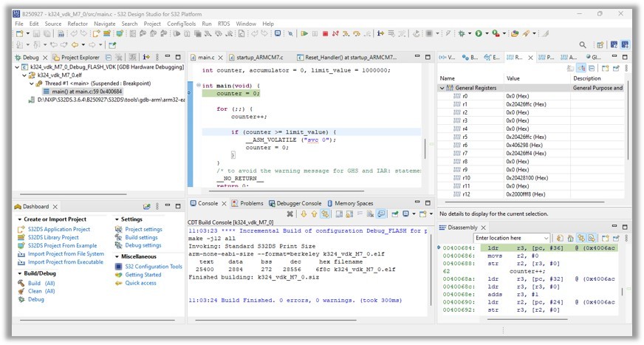Click the Step Over toolbar icon
Viewport: 644px width, 345px height.
[357, 34]
